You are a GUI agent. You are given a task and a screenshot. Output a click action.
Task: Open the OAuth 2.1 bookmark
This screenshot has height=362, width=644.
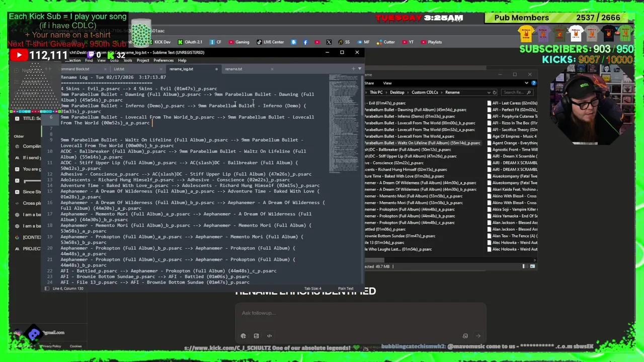click(x=190, y=42)
